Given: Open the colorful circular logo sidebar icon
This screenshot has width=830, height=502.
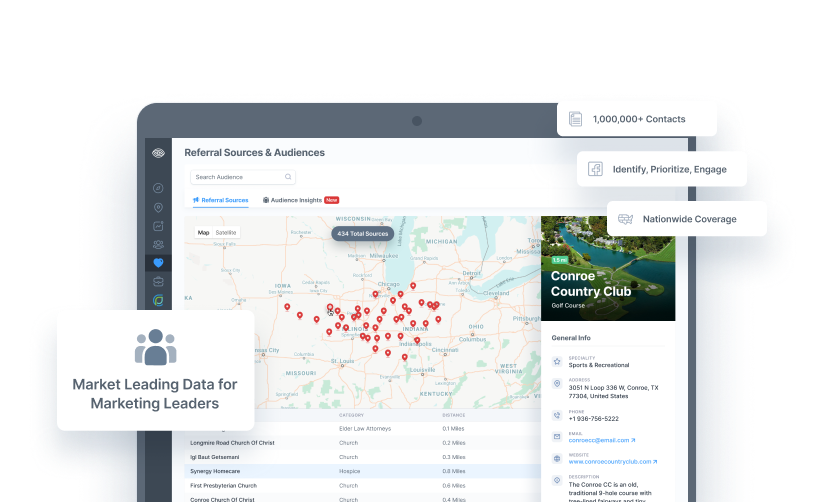Looking at the screenshot, I should (158, 300).
